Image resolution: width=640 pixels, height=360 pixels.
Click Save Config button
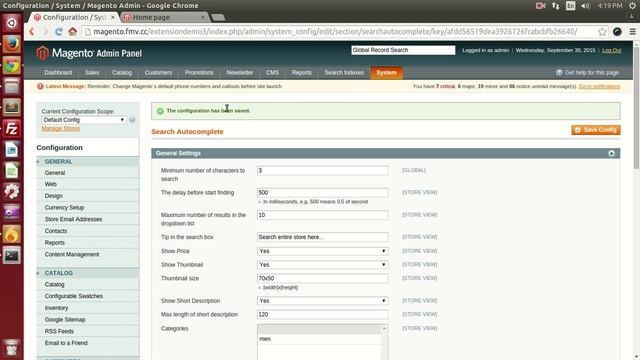click(596, 130)
